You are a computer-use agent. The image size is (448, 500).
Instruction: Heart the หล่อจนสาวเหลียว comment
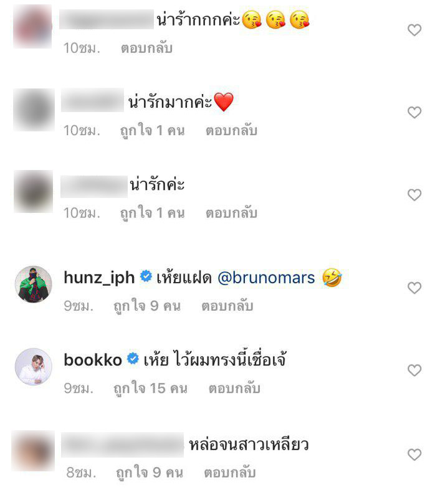pos(414,455)
